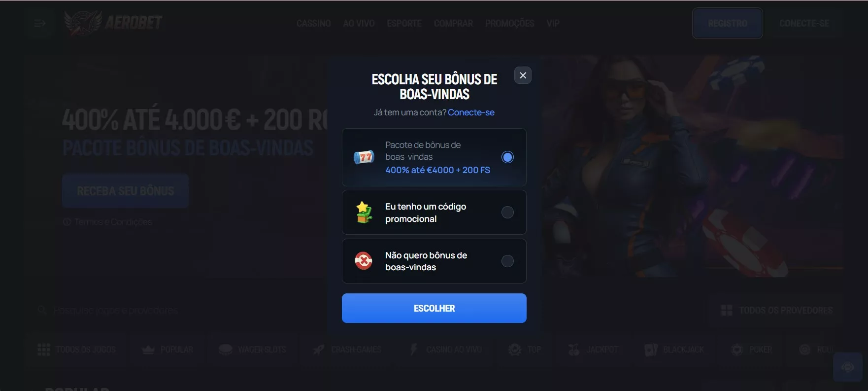Open the sidebar menu arrow icon

click(40, 23)
